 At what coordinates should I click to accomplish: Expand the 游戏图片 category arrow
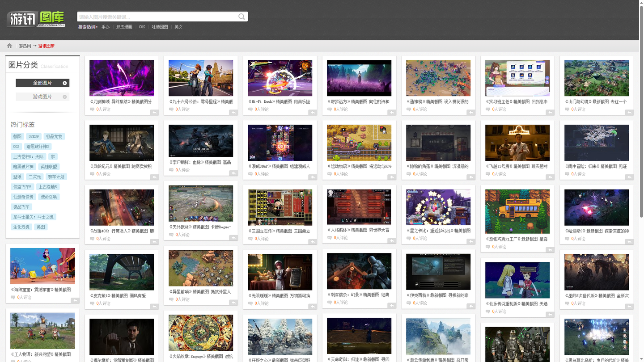pyautogui.click(x=65, y=97)
